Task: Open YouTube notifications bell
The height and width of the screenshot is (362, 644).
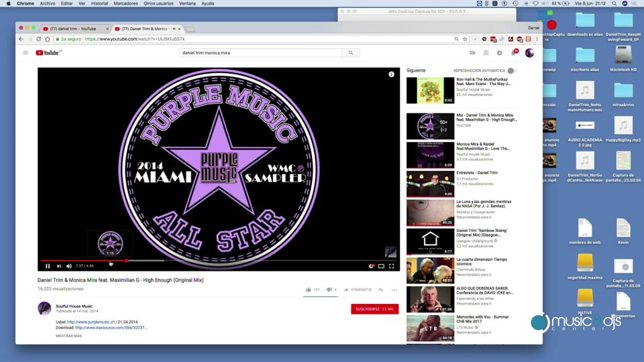Action: pyautogui.click(x=513, y=52)
